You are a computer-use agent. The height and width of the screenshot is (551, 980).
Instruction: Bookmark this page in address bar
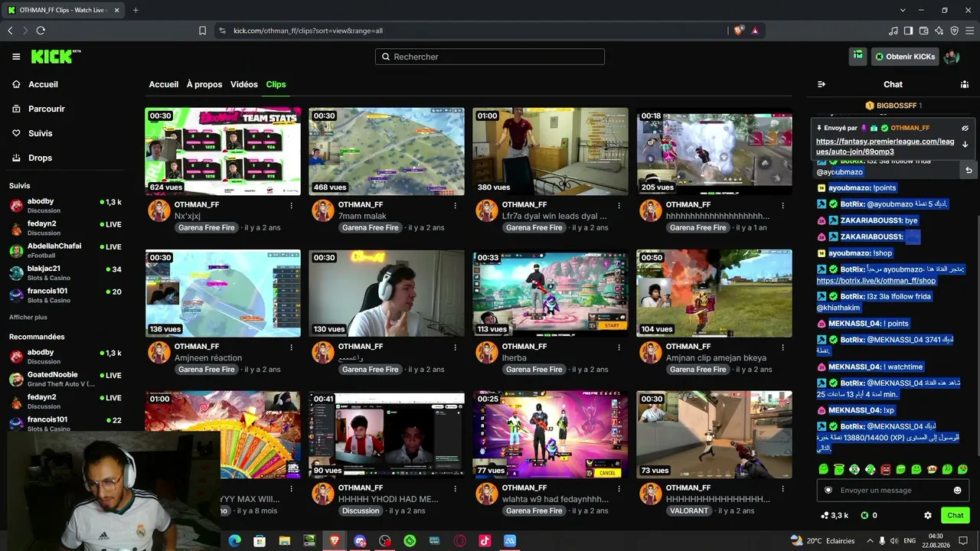[x=202, y=31]
